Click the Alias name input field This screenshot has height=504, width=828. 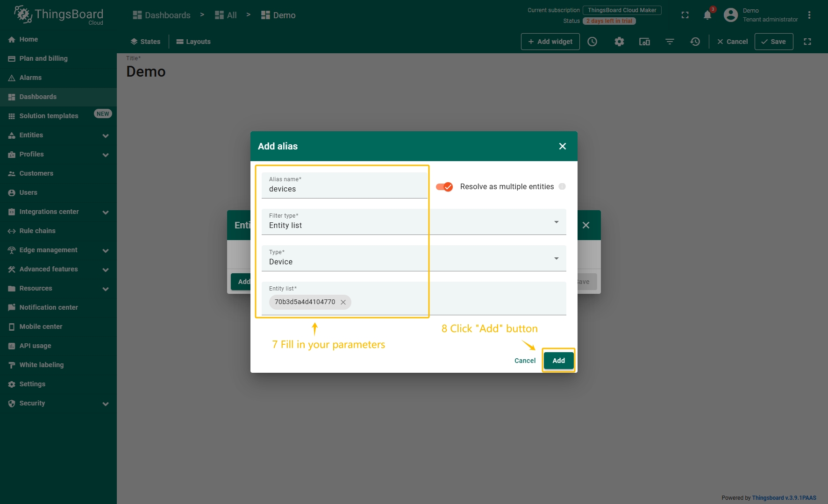coord(344,189)
